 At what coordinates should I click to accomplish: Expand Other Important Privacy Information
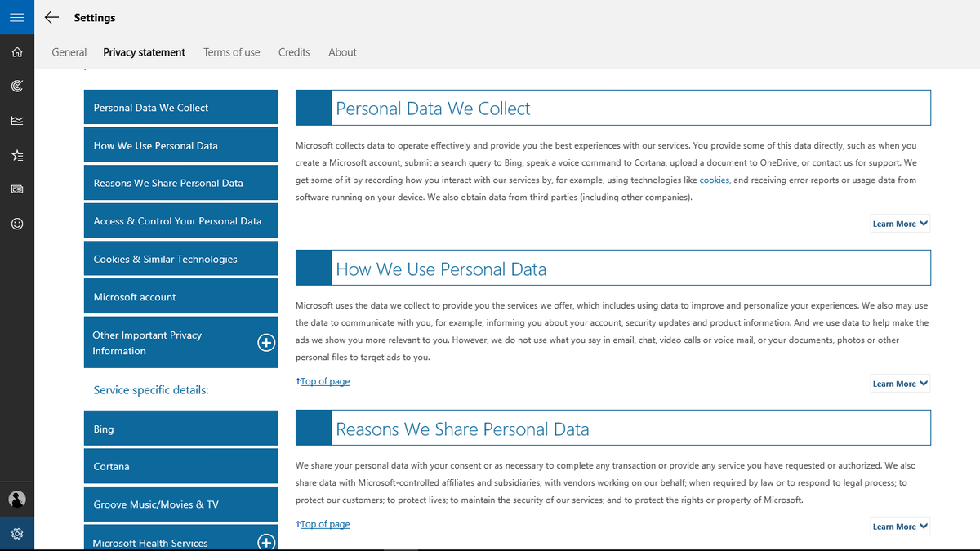pyautogui.click(x=266, y=343)
